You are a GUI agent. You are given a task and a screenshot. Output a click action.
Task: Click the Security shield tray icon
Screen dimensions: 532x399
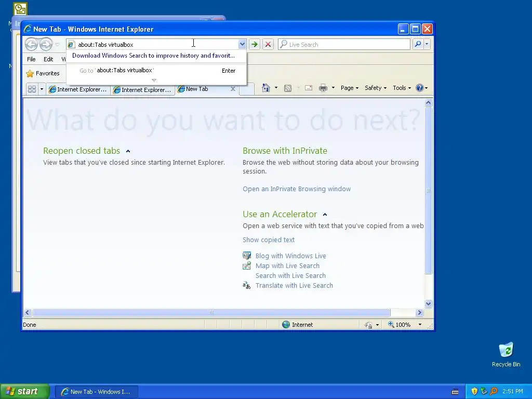point(474,392)
